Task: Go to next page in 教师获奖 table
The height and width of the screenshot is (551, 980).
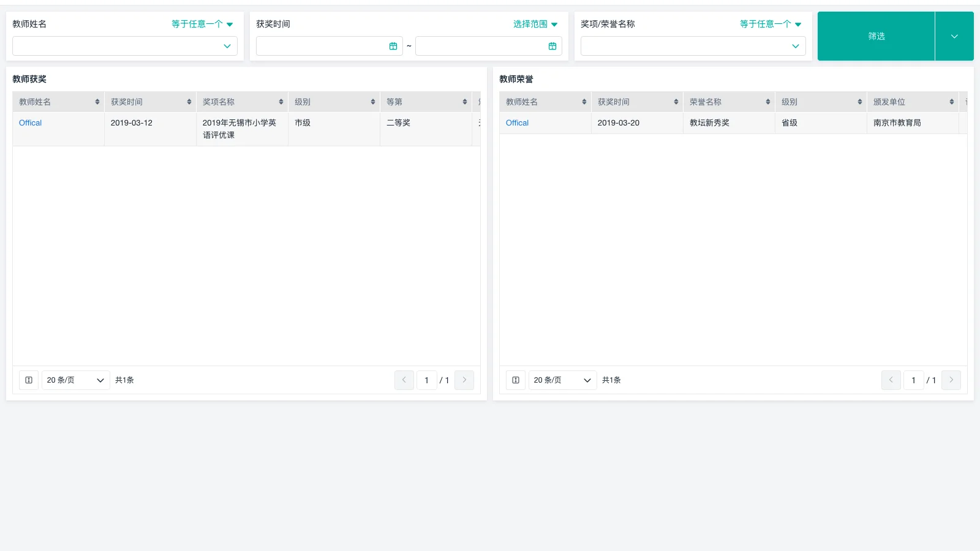Action: 464,380
